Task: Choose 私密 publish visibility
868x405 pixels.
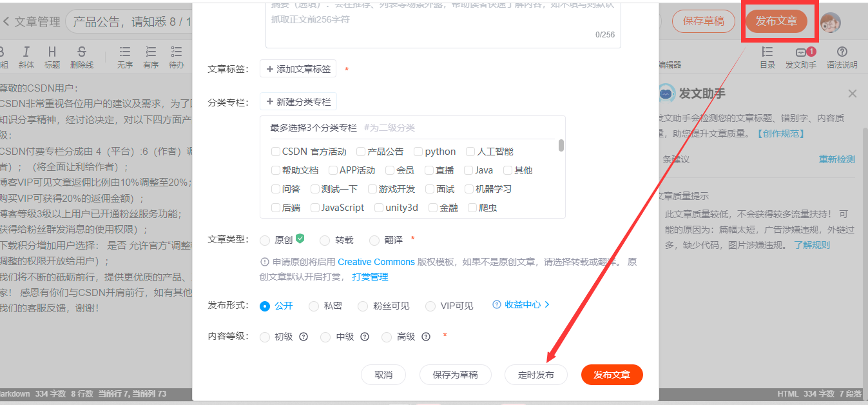Action: pos(314,306)
